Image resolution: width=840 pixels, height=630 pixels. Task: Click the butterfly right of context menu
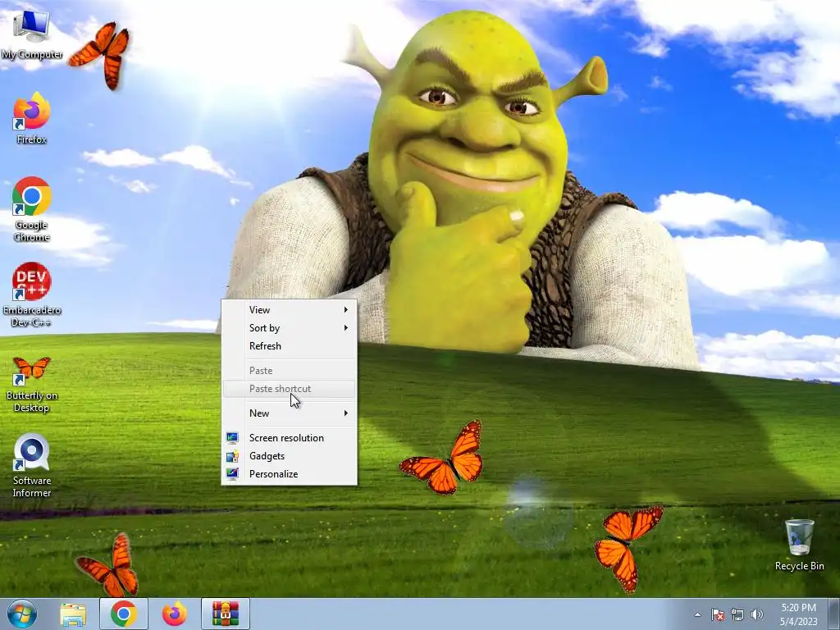click(442, 457)
